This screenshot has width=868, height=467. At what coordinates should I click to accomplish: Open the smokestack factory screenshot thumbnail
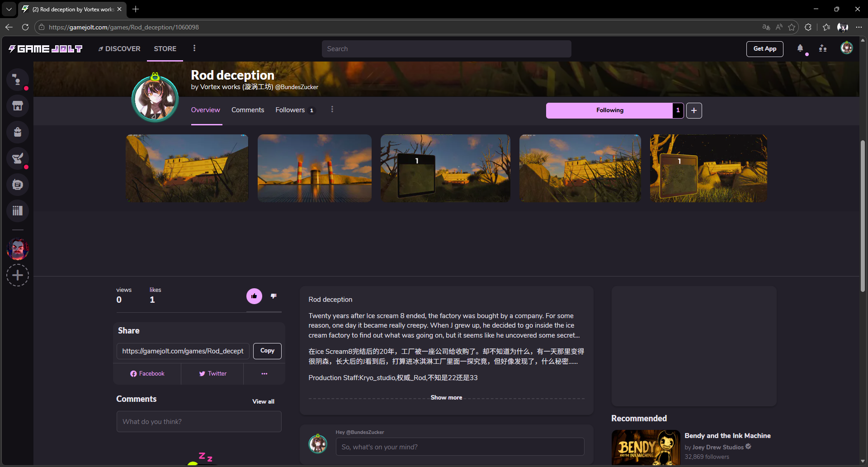315,168
